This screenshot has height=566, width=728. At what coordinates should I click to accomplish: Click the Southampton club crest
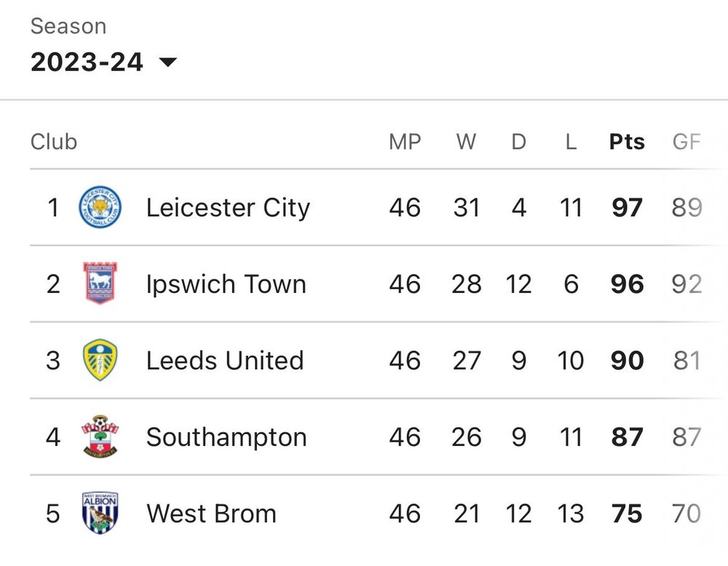pyautogui.click(x=100, y=436)
